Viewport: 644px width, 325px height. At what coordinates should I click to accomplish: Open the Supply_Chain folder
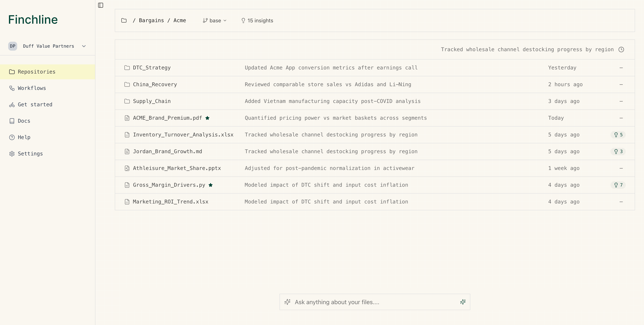(x=152, y=101)
